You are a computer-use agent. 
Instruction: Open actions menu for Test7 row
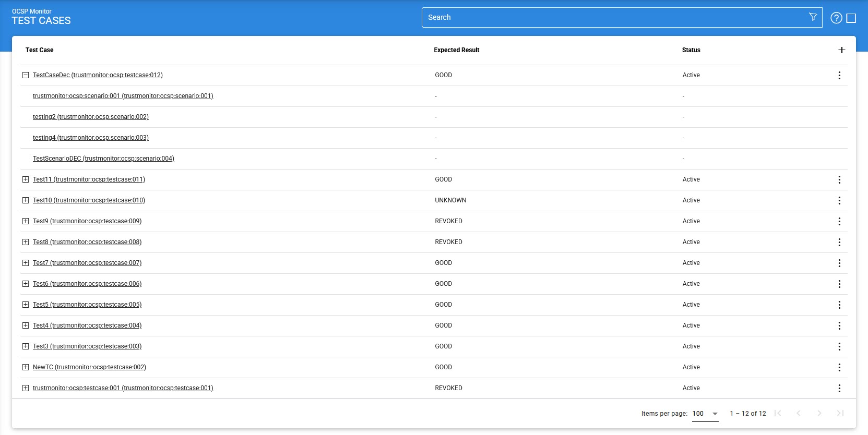839,263
